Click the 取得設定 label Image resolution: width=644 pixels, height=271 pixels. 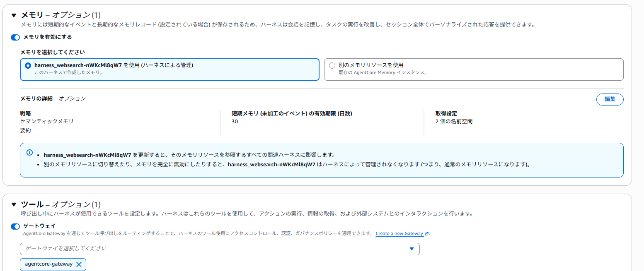446,113
